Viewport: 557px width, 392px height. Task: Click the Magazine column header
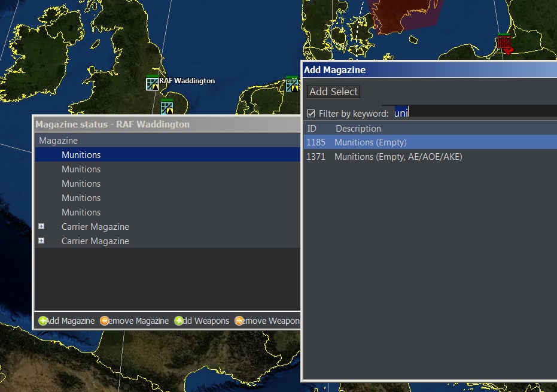(168, 141)
